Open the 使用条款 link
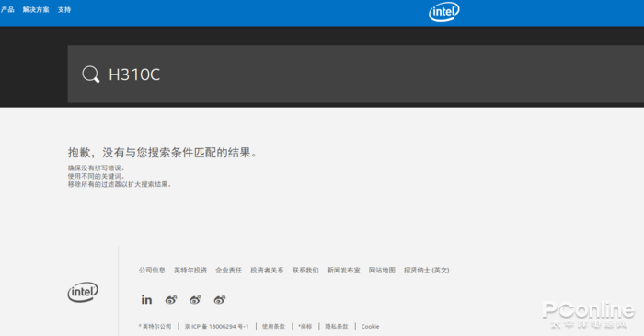 (273, 326)
